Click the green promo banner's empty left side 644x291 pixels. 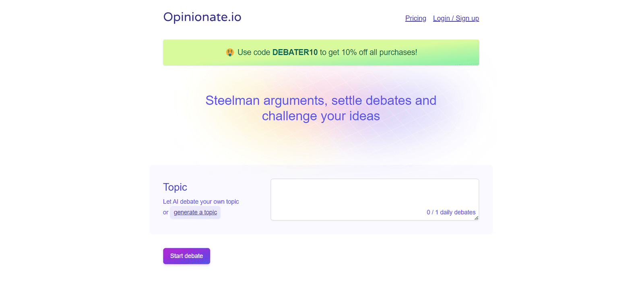tap(189, 52)
